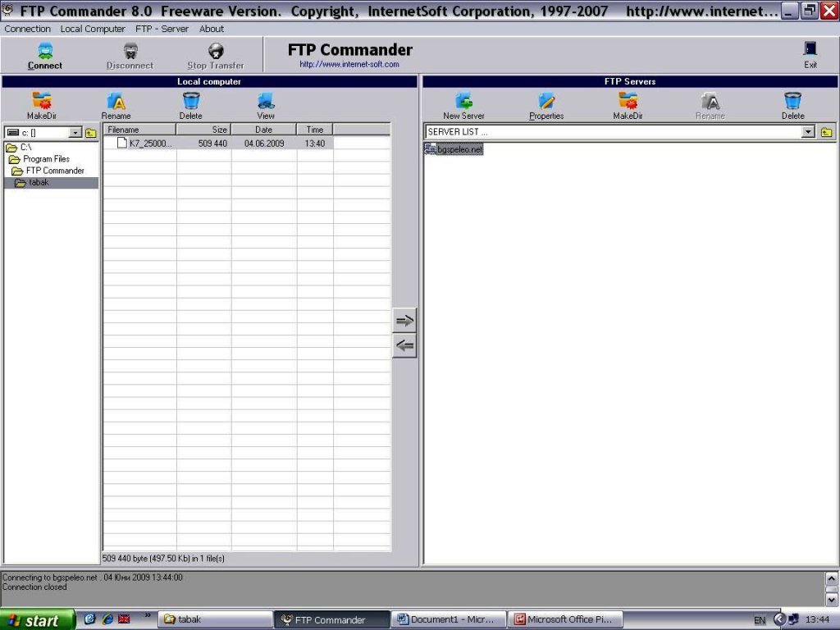Image resolution: width=840 pixels, height=630 pixels.
Task: Sort by Date column header
Action: click(x=263, y=130)
